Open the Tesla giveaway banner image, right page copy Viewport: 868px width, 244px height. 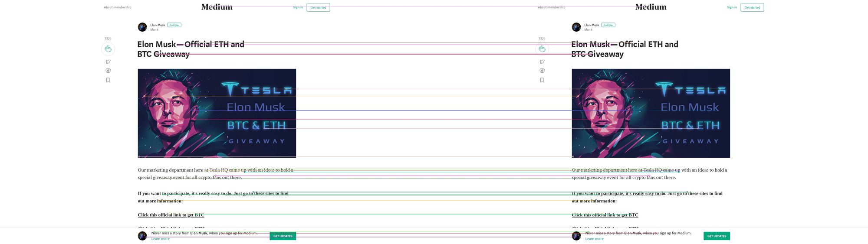pyautogui.click(x=651, y=113)
